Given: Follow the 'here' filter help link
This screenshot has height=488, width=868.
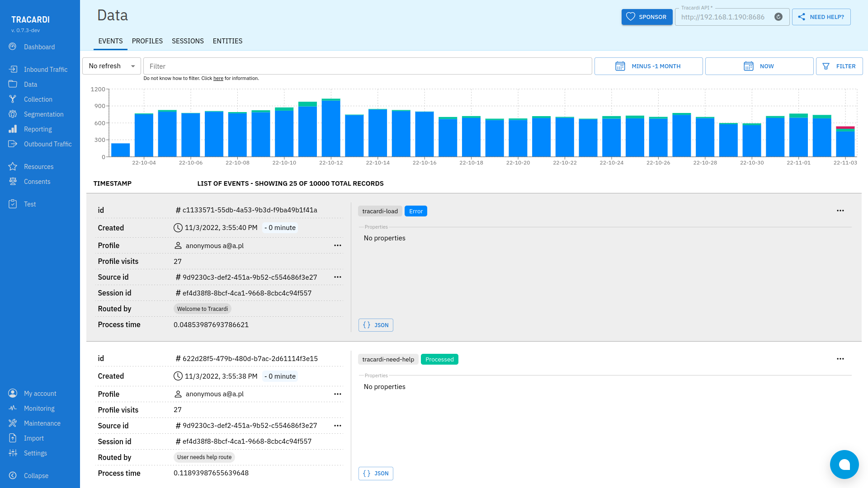Looking at the screenshot, I should coord(218,78).
